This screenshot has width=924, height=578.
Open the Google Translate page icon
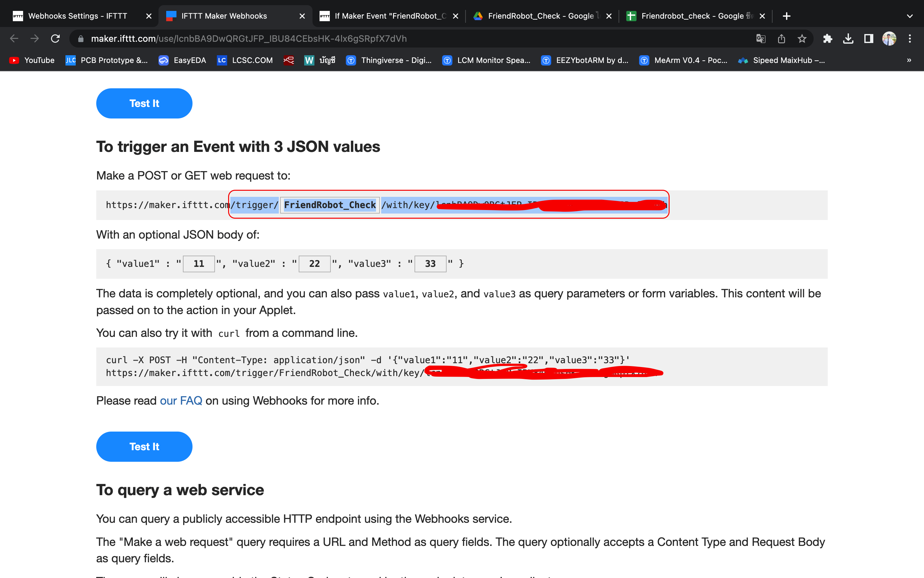[761, 39]
